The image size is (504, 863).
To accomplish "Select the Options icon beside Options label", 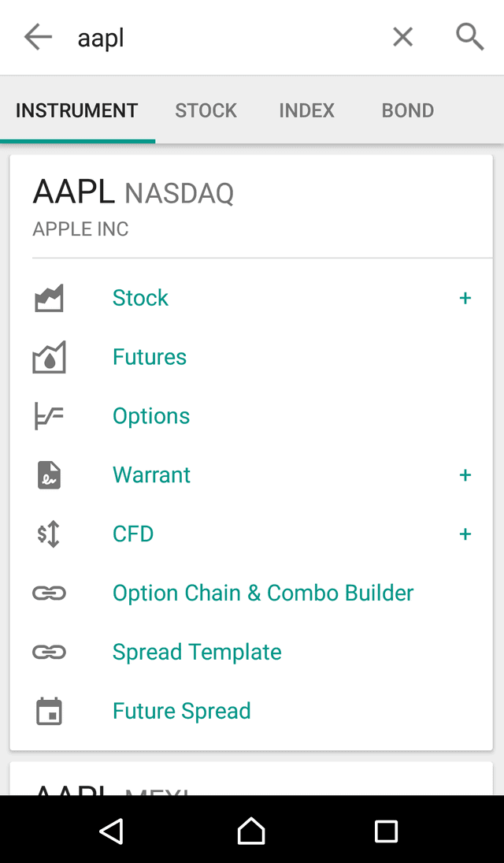I will 49,415.
